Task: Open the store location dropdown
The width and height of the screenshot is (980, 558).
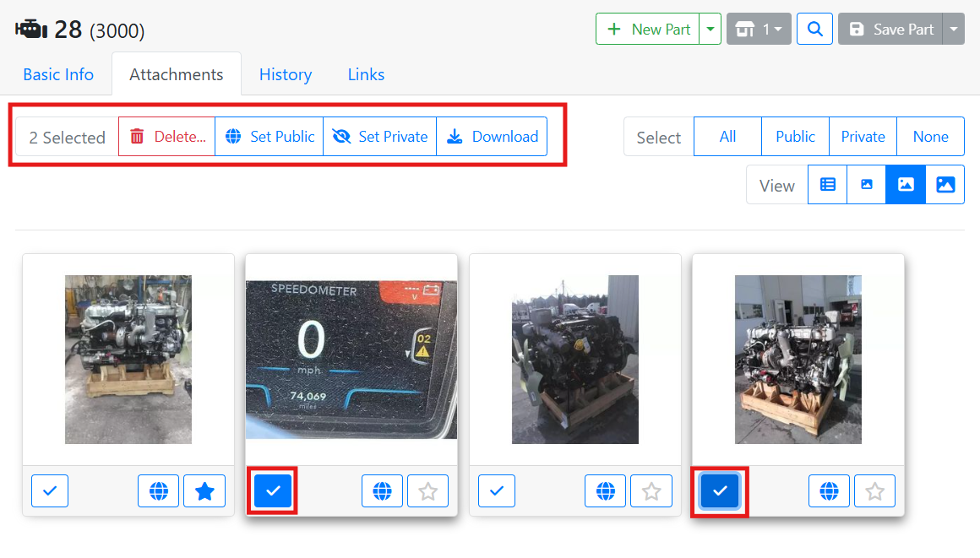Action: coord(758,29)
